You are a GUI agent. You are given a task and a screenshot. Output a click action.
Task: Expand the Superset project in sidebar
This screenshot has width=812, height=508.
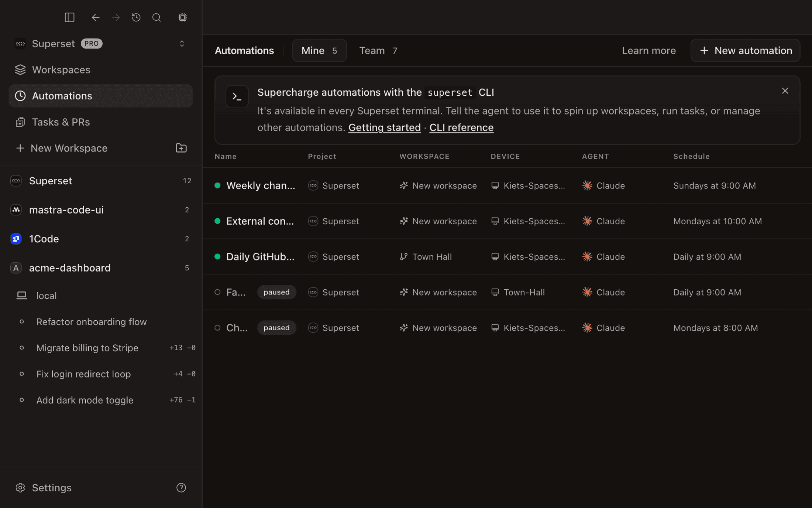pos(100,181)
